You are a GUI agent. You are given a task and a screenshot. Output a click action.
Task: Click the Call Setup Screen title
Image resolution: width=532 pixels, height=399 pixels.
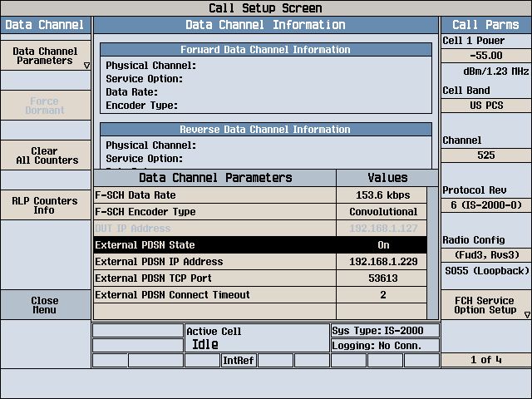(265, 8)
